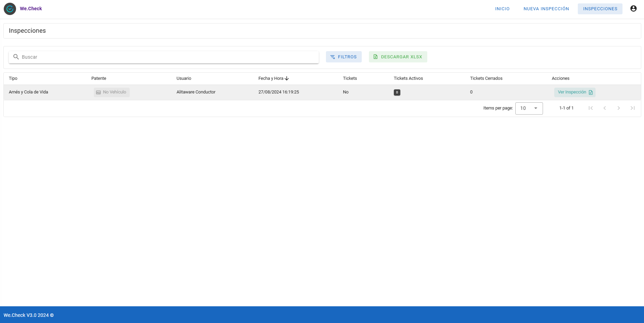
Task: Click the No Vehículo patent chip
Action: coord(112,92)
